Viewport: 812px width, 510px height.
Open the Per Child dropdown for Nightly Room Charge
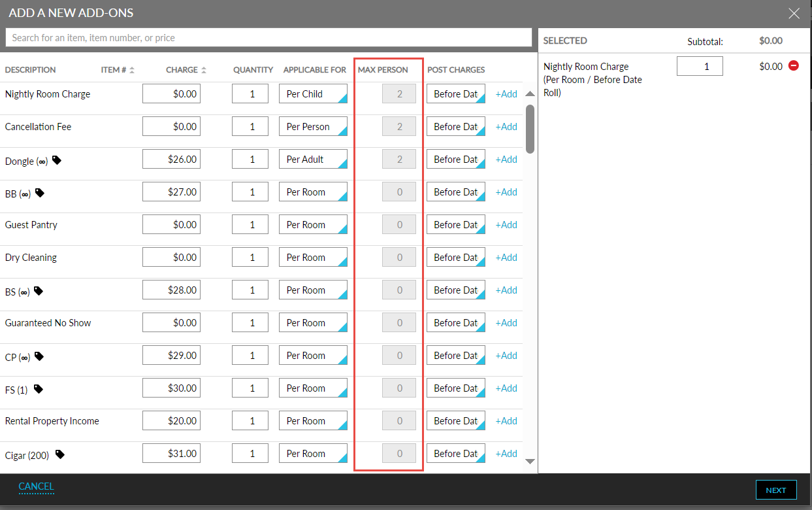pos(313,93)
